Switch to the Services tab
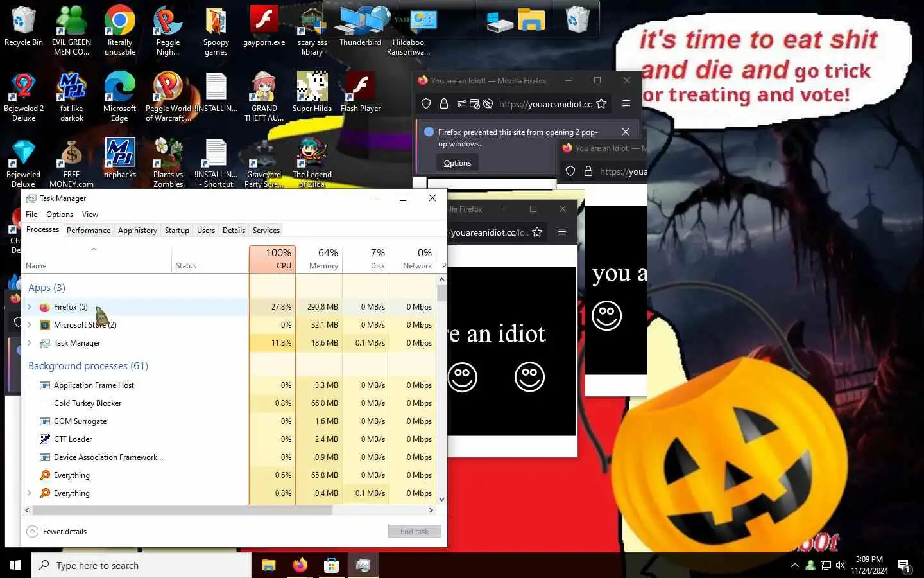The height and width of the screenshot is (578, 924). point(266,231)
